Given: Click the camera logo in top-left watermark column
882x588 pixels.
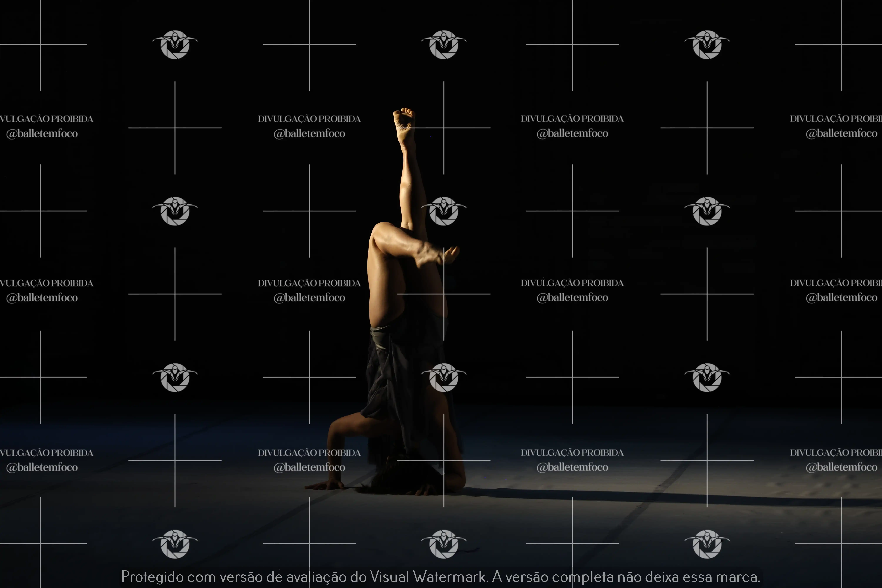Looking at the screenshot, I should pyautogui.click(x=175, y=45).
